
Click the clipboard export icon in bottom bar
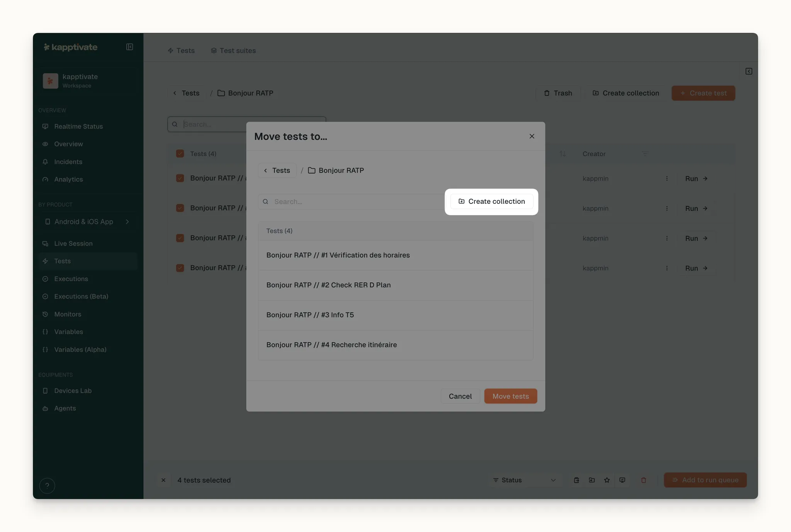point(576,480)
